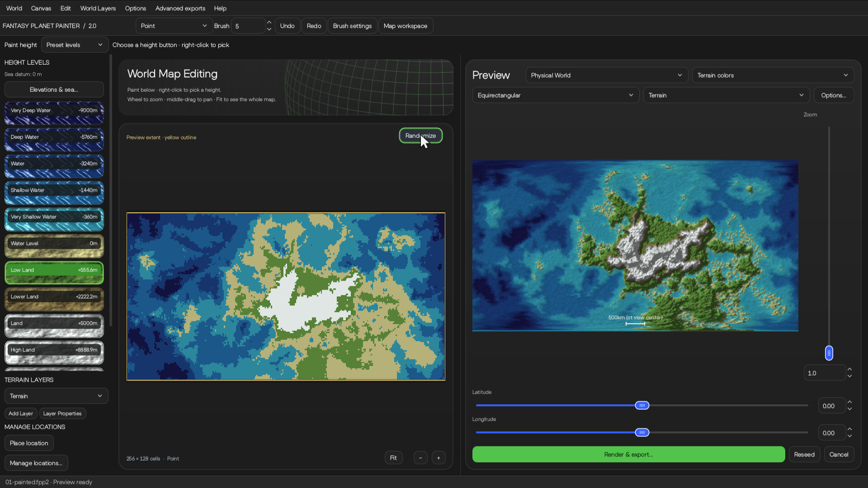
Task: Click the Reseed button
Action: click(804, 455)
